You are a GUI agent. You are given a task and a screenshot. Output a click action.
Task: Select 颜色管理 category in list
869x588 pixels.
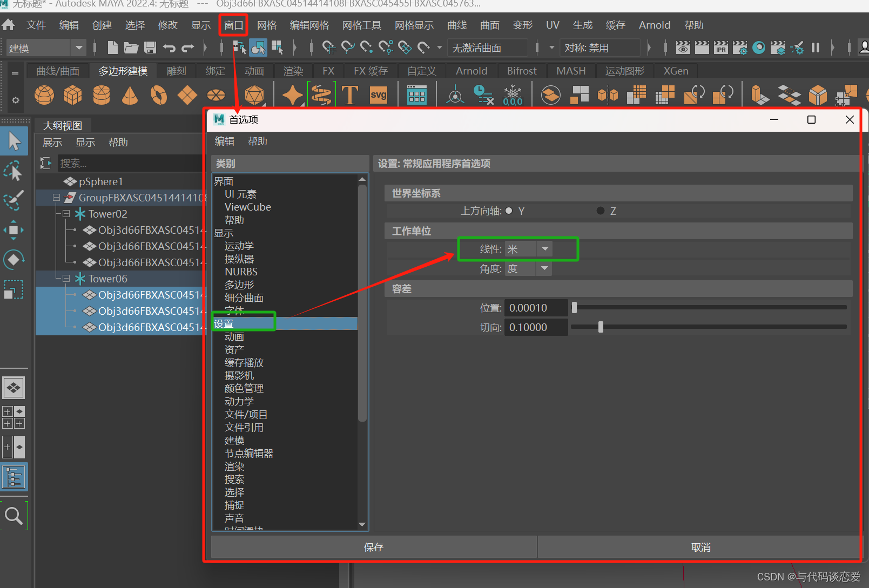pos(244,389)
